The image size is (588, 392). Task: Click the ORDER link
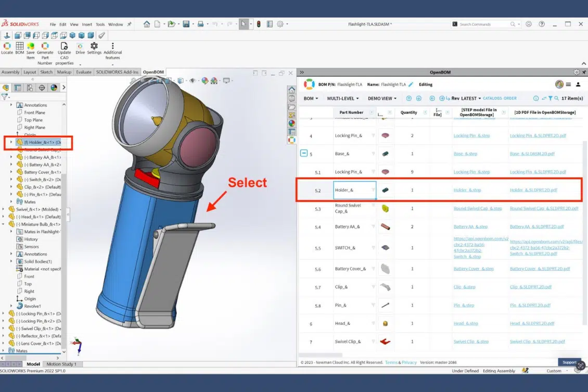510,98
